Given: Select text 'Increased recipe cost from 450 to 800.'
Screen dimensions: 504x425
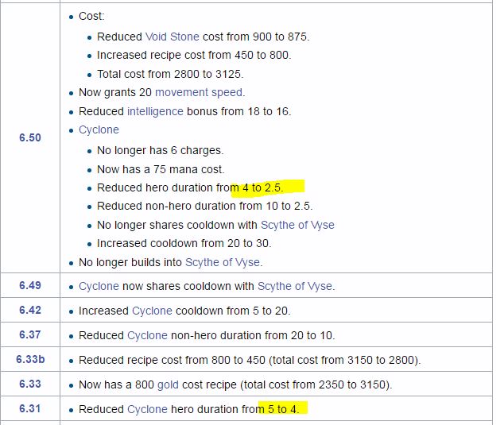Looking at the screenshot, I should [194, 56].
